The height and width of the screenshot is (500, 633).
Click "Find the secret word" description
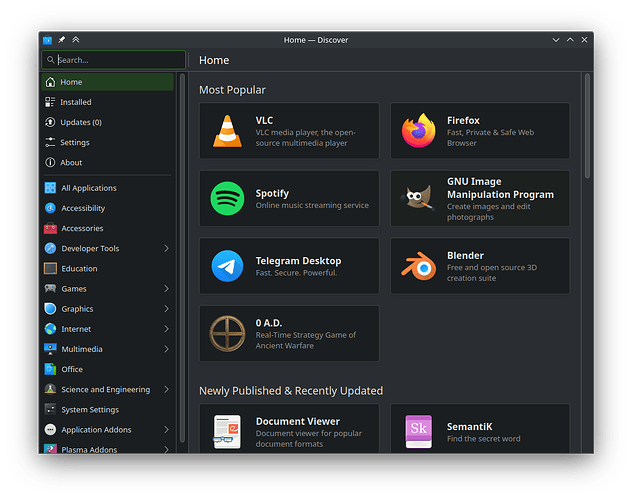point(484,439)
